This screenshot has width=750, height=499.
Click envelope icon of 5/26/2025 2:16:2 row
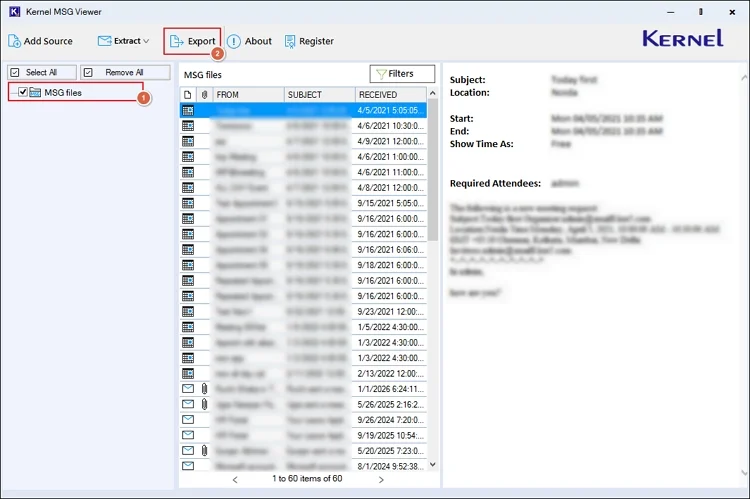[188, 404]
